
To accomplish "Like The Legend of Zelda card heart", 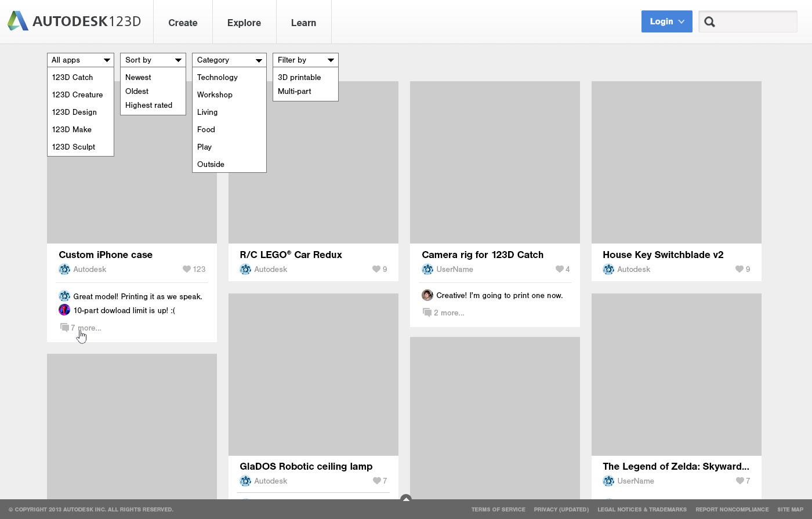I will [739, 481].
